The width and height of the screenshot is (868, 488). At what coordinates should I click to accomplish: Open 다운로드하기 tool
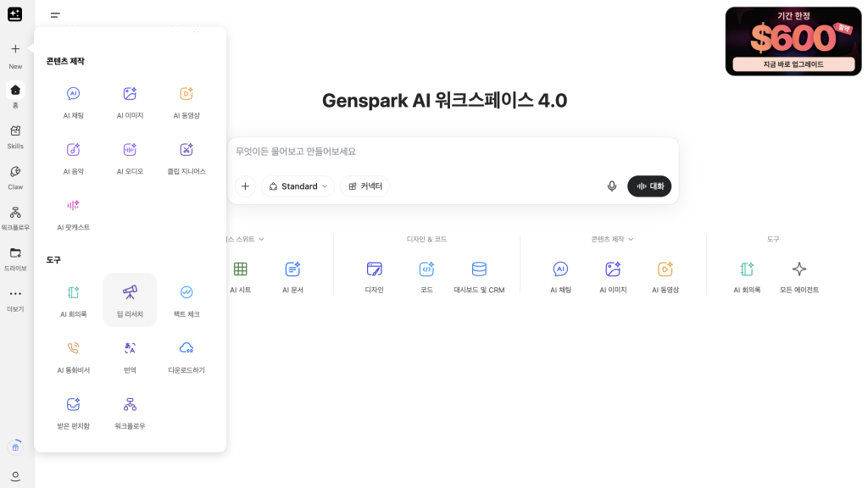click(x=186, y=357)
